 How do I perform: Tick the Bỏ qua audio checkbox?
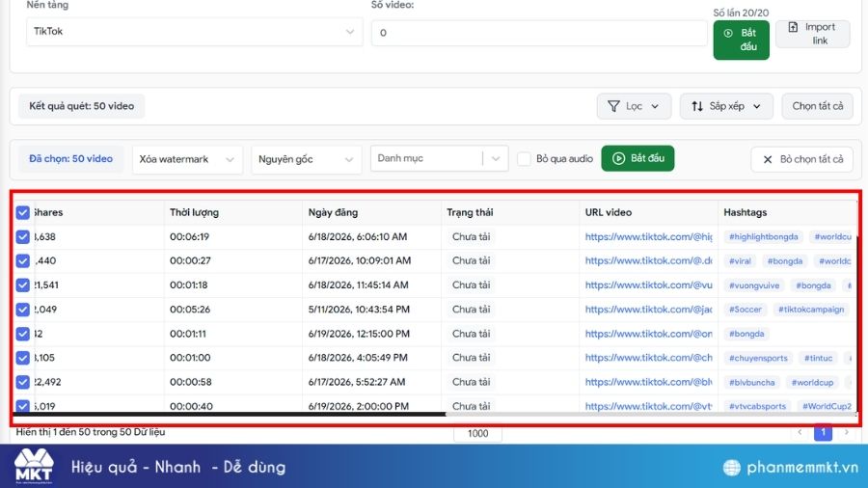[x=524, y=159]
